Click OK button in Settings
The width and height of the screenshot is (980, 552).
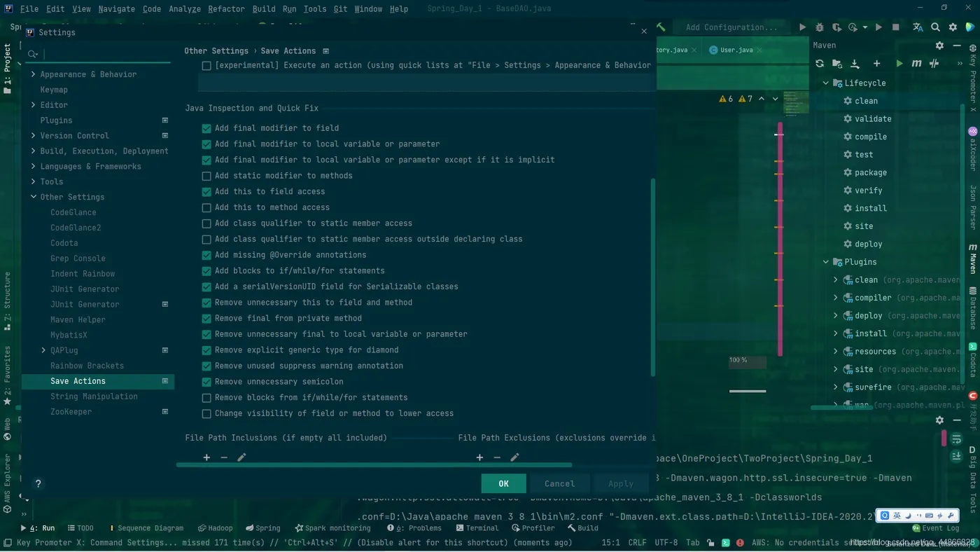tap(503, 483)
